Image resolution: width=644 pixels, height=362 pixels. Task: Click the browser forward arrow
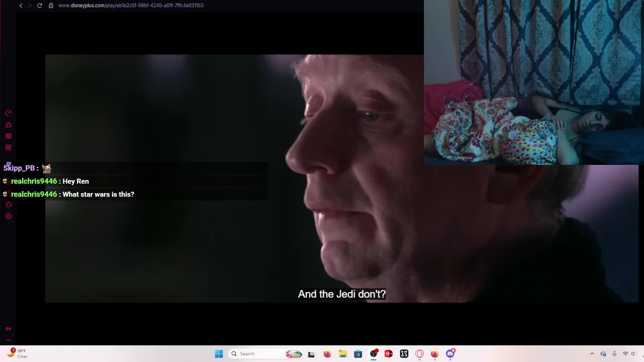click(30, 6)
